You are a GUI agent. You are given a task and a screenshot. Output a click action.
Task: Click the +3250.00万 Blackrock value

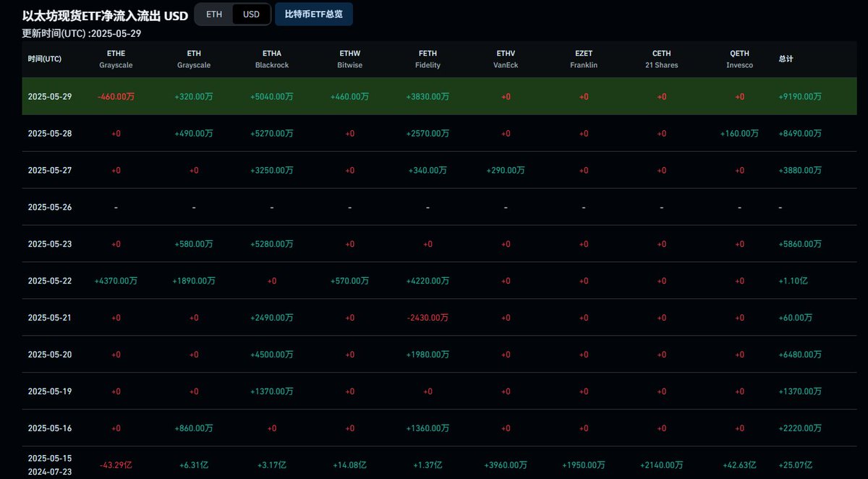(x=272, y=170)
